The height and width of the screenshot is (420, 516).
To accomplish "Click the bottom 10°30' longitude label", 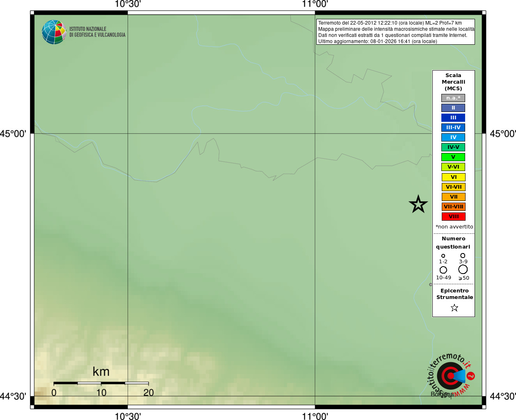I will click(128, 416).
